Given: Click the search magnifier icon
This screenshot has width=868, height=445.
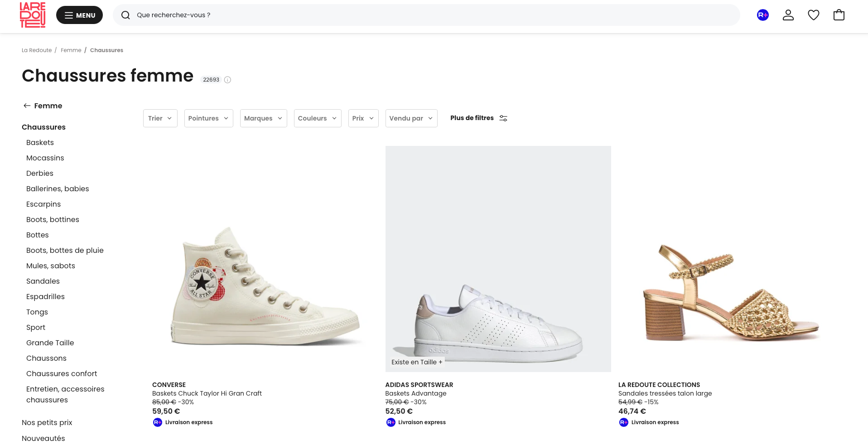Looking at the screenshot, I should coord(125,15).
